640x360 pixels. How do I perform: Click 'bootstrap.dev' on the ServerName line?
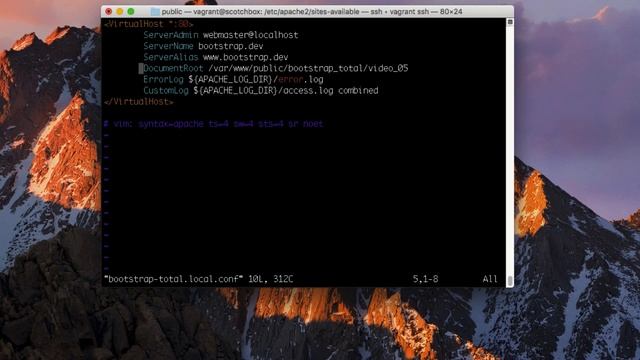(x=231, y=46)
